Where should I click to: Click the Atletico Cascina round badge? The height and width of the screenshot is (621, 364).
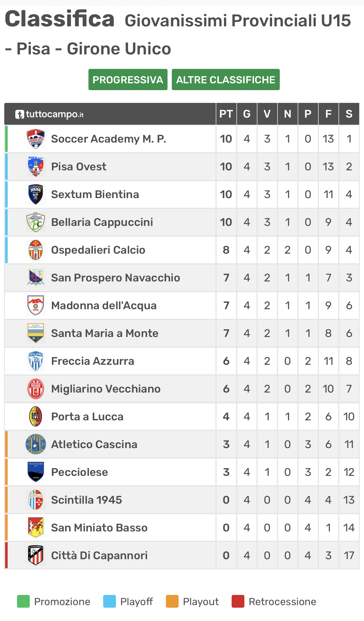(x=35, y=444)
